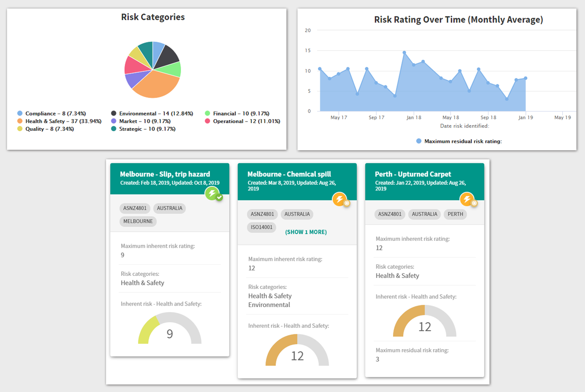Click the orange lightning icon on Upturned Carpet card
585x392 pixels.
tap(467, 199)
